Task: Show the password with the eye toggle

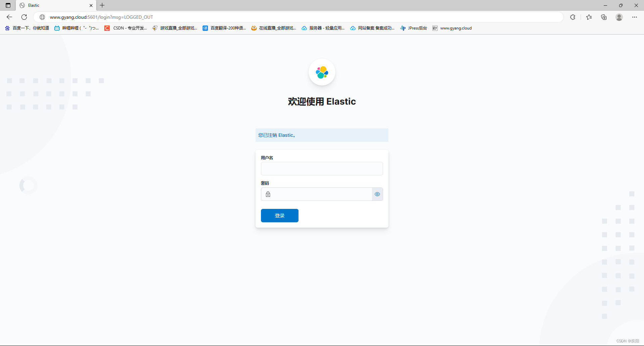Action: [x=377, y=194]
